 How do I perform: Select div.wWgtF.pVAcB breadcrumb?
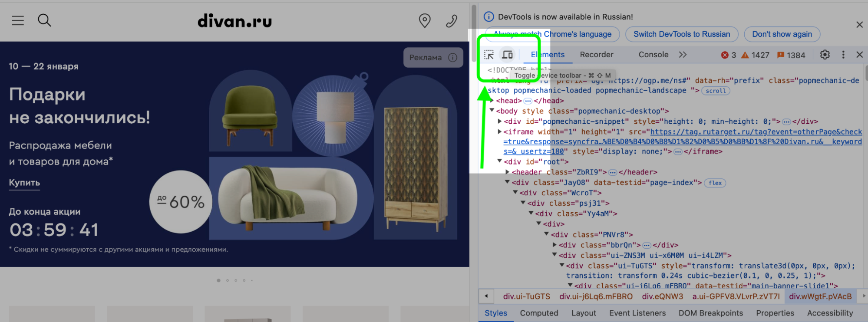(820, 297)
